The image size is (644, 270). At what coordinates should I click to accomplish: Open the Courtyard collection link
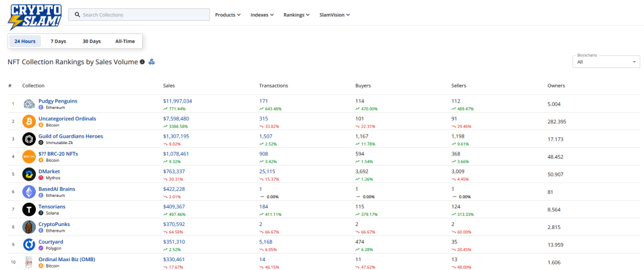click(x=51, y=242)
